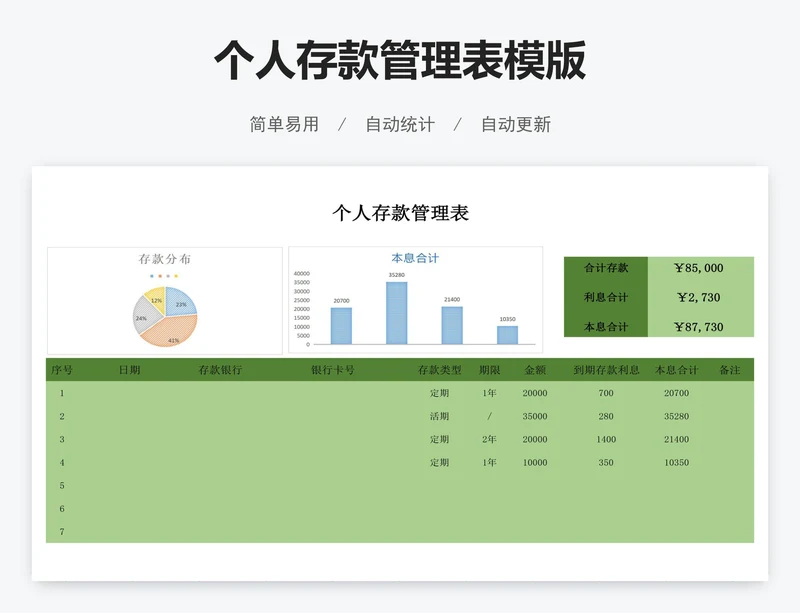Click the 到期存款利息 column header

(x=606, y=370)
